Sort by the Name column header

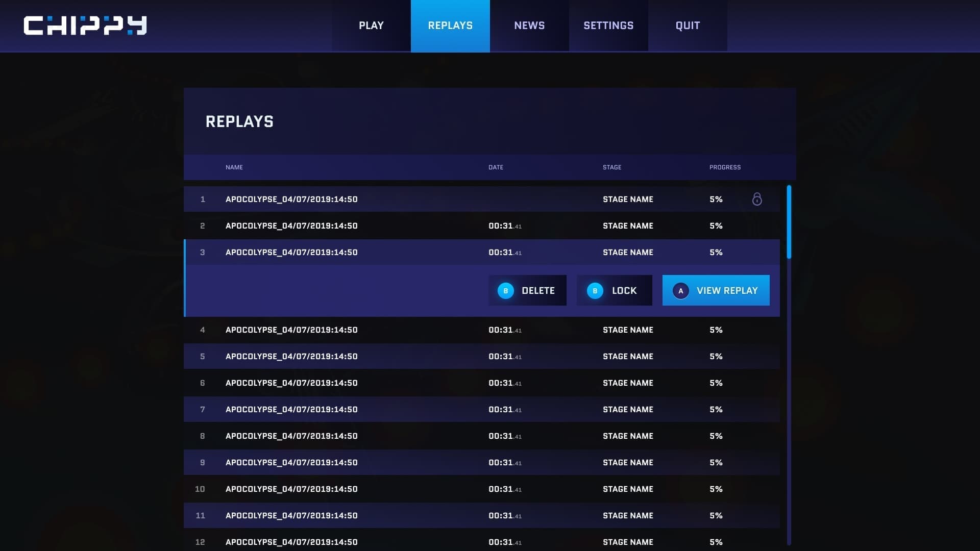pos(234,167)
